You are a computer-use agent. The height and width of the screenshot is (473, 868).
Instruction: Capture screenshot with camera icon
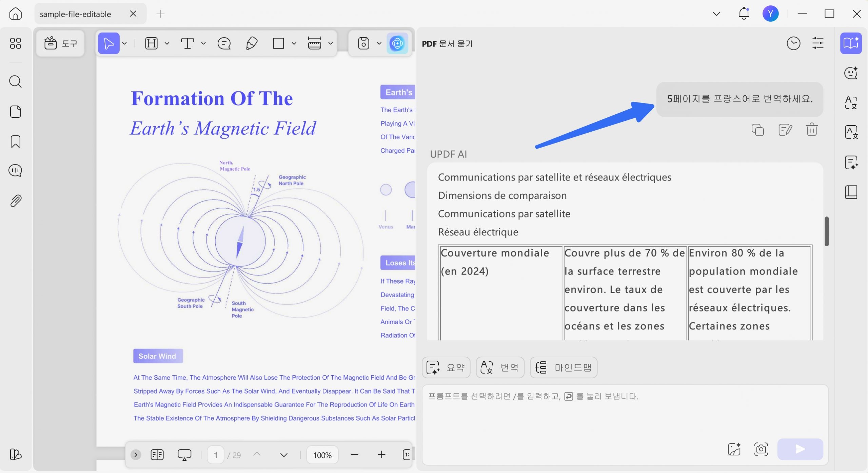click(761, 449)
